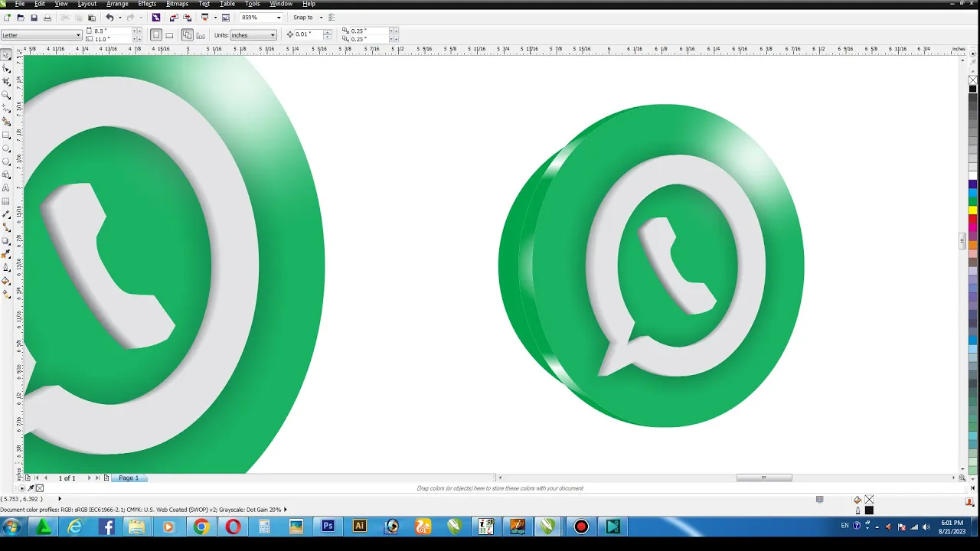Click the Save icon
The height and width of the screenshot is (551, 980).
34,17
